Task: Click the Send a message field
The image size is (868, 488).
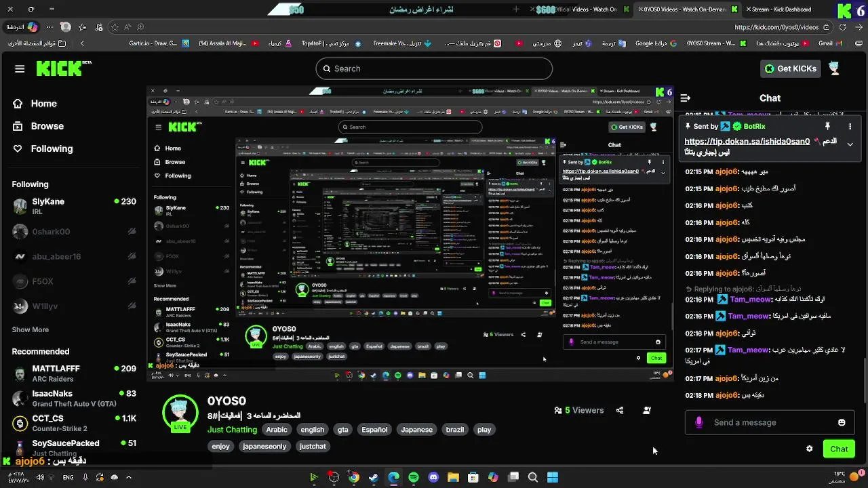Action: coord(770,422)
